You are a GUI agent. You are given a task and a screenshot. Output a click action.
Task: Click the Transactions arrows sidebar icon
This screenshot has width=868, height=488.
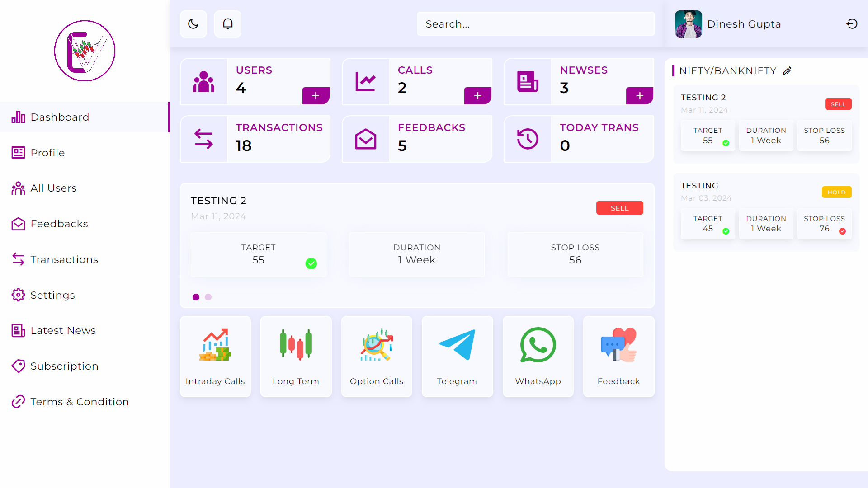click(x=18, y=259)
